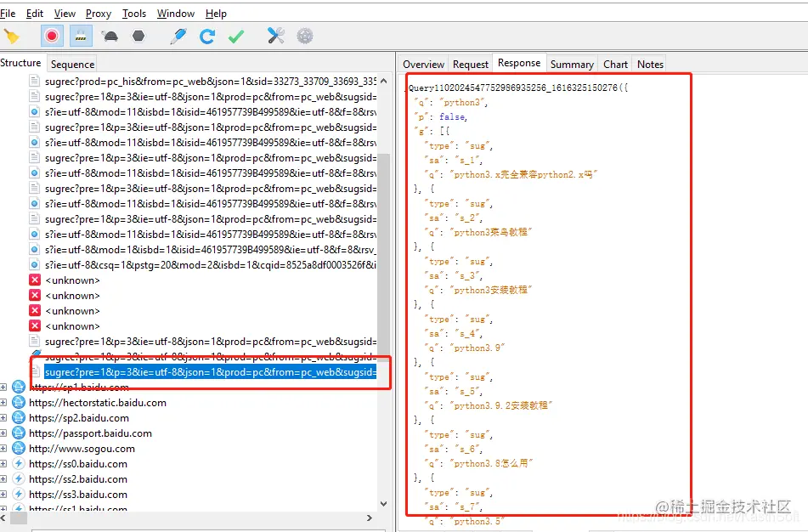808x532 pixels.
Task: Open the Help menu
Action: 216,14
